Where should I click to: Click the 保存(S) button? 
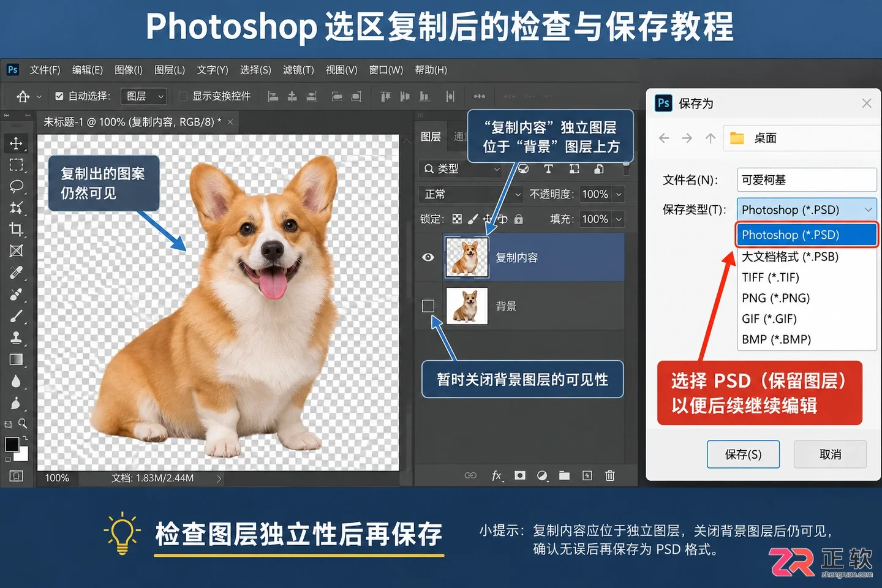[743, 454]
